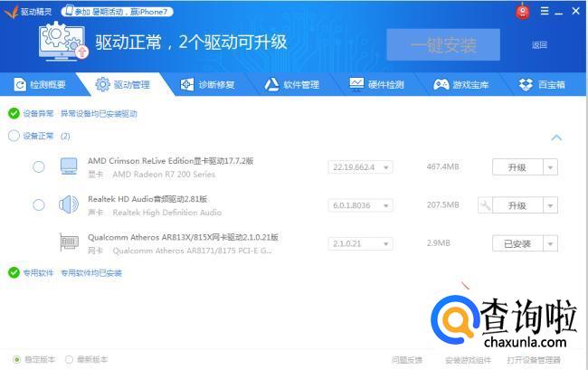The width and height of the screenshot is (588, 370).
Task: Open Qualcomm version dropdown 2.1.0.21
Action: point(360,243)
